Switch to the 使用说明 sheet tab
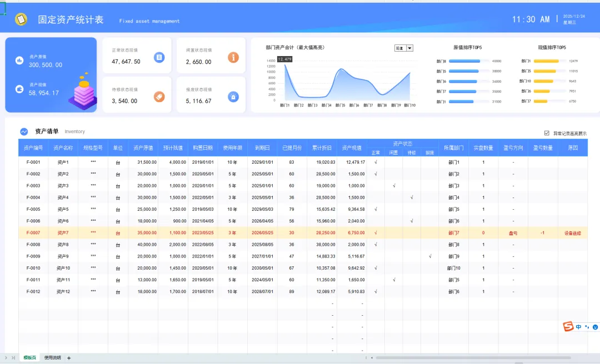Screen dimensions: 600x364 pos(52,358)
